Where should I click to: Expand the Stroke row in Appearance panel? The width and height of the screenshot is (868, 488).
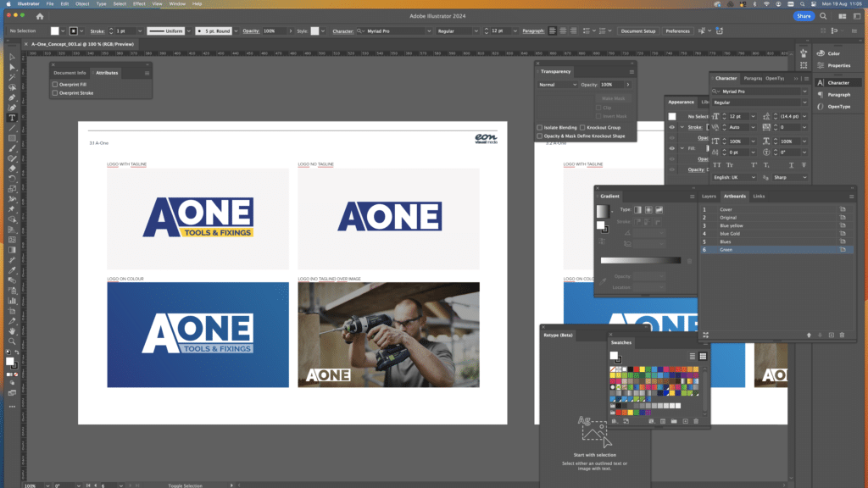pos(682,127)
